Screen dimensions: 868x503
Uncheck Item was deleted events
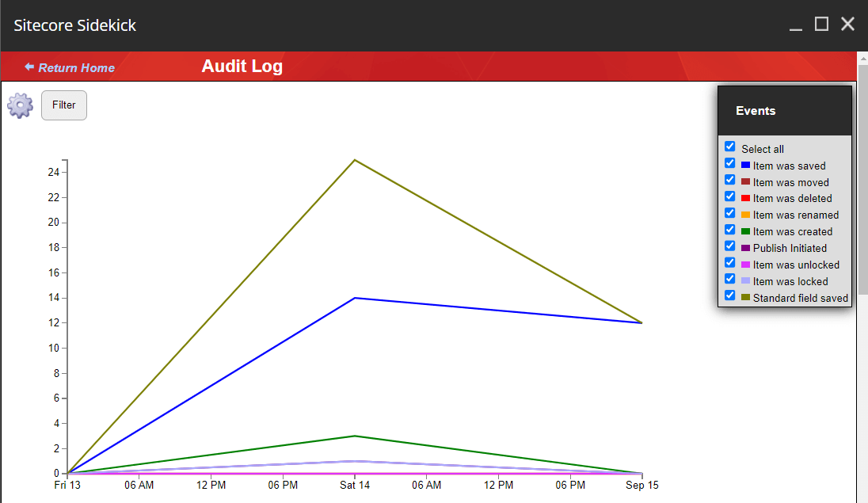coord(730,196)
